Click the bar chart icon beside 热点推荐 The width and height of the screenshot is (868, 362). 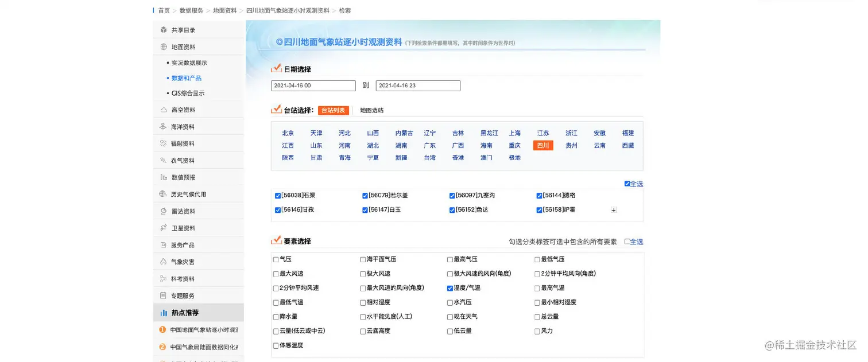(164, 313)
